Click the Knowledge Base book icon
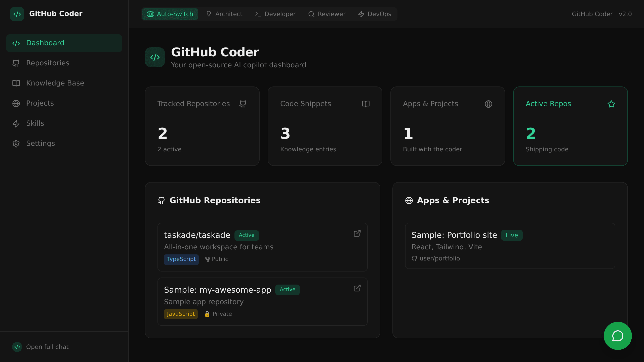644x362 pixels. point(16,83)
